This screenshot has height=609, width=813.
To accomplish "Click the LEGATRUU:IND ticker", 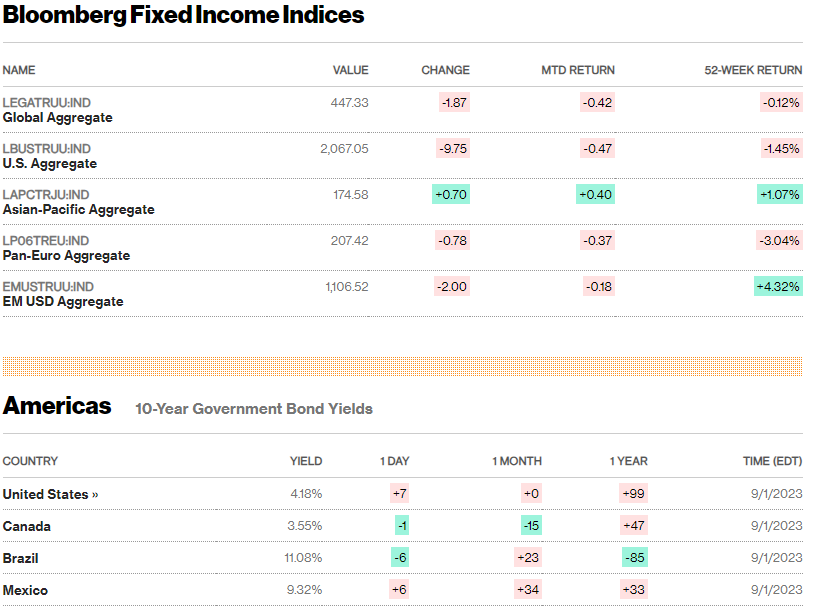I will [x=47, y=103].
